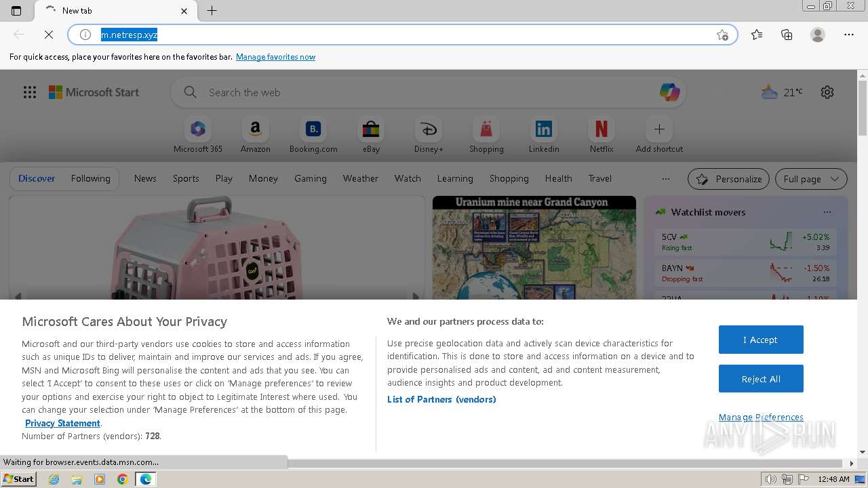Open List of Partners (vendors) link
The image size is (868, 488).
click(x=441, y=399)
